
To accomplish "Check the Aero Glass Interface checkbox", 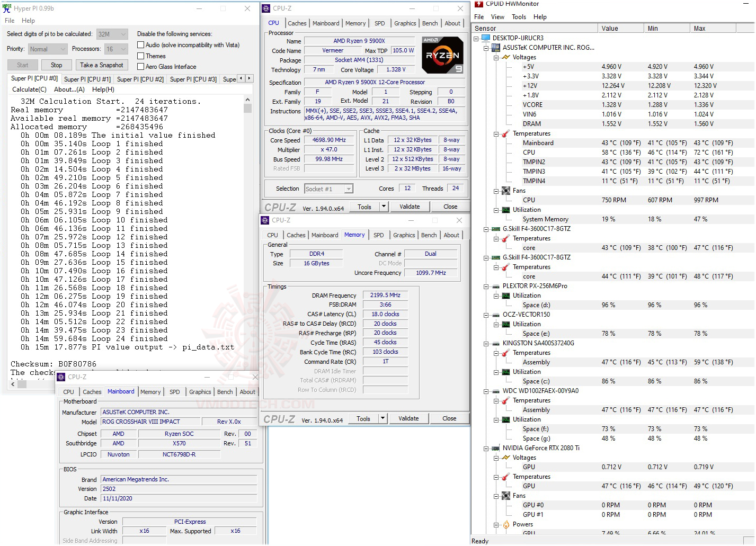I will (141, 66).
